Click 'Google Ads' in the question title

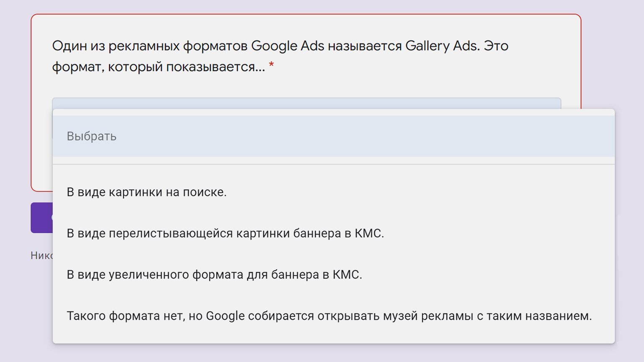288,46
